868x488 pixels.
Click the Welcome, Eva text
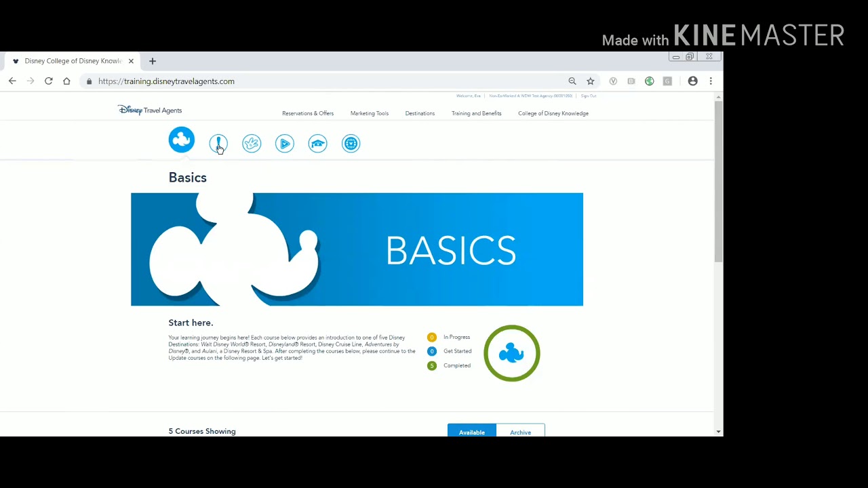[468, 96]
